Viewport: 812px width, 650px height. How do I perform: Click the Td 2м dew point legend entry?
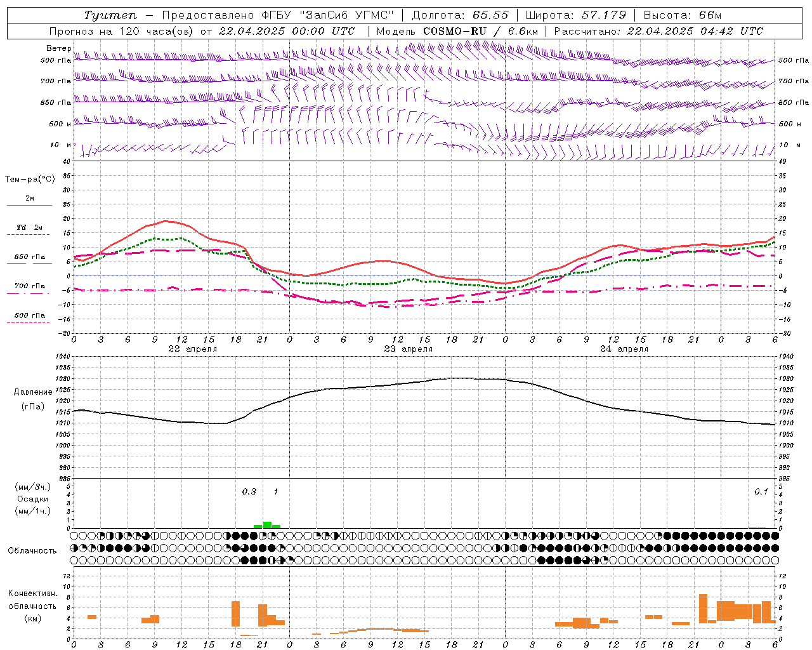29,227
